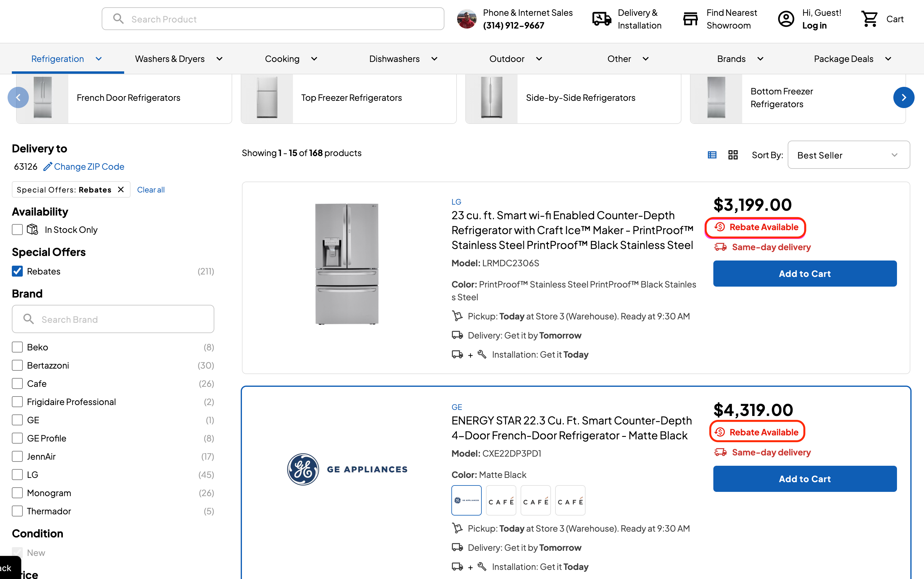Click Clear all filters link
The width and height of the screenshot is (924, 579).
pos(151,189)
